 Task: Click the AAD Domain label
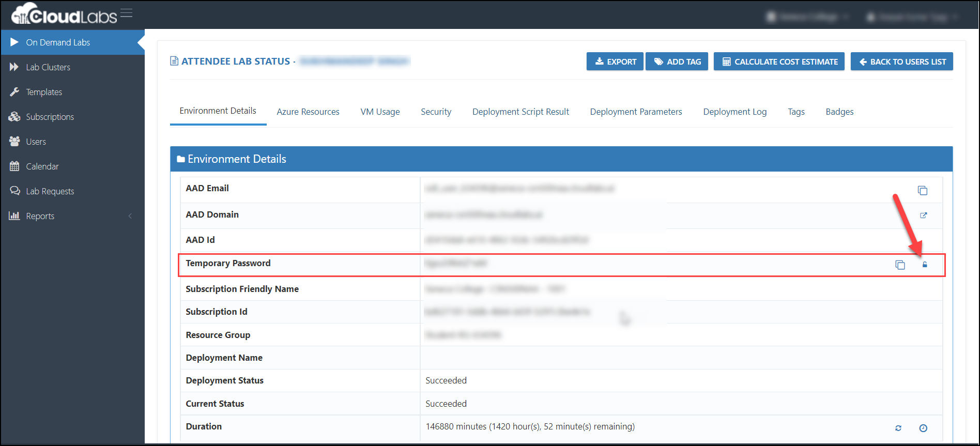point(212,214)
